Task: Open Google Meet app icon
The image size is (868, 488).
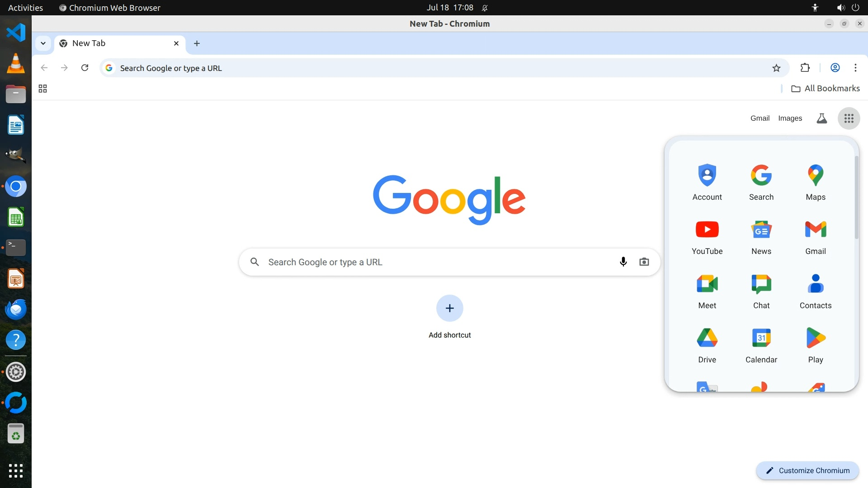Action: (707, 291)
